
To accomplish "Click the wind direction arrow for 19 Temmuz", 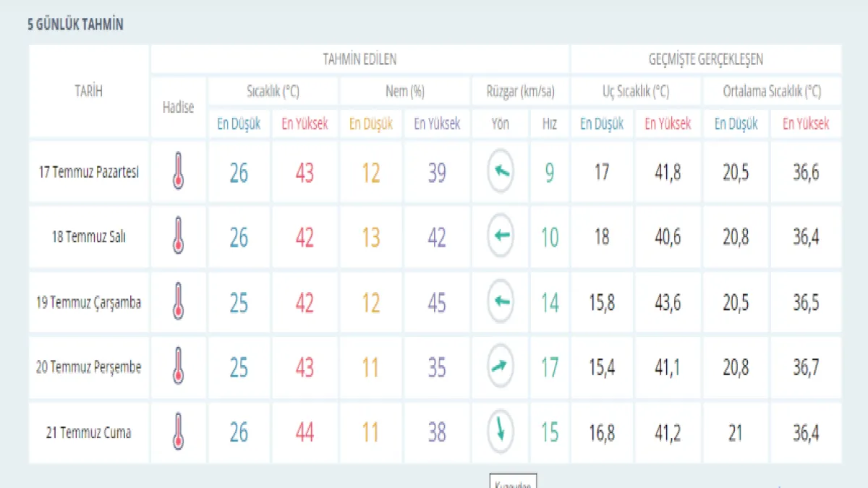I will click(501, 301).
